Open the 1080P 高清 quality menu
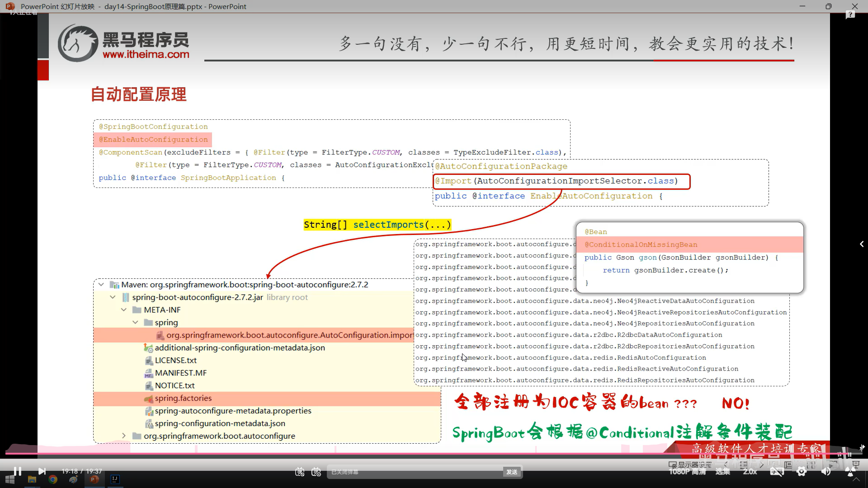868x488 pixels. pos(687,472)
